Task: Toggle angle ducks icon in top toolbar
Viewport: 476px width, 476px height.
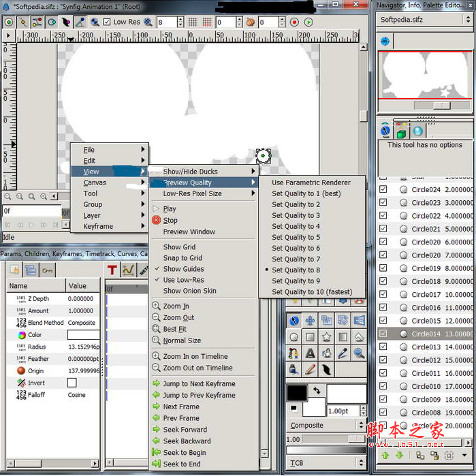Action: (80, 22)
